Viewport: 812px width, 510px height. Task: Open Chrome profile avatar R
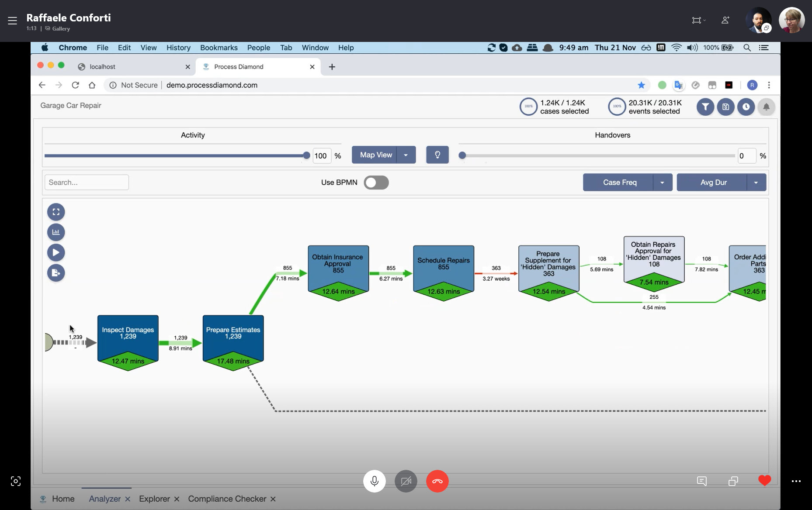tap(752, 85)
